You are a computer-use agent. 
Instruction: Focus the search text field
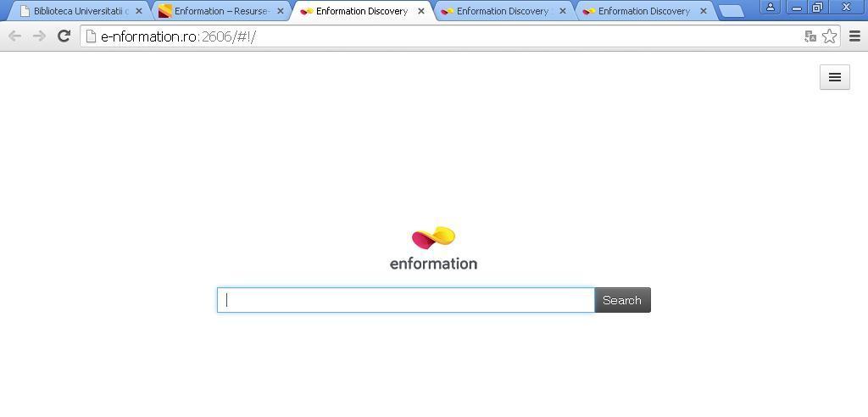click(406, 300)
